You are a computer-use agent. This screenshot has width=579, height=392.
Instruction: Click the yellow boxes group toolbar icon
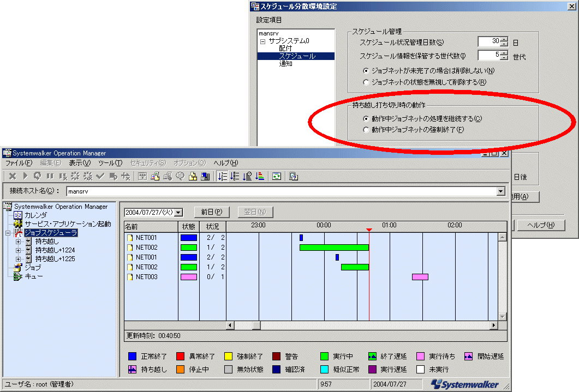tap(193, 176)
